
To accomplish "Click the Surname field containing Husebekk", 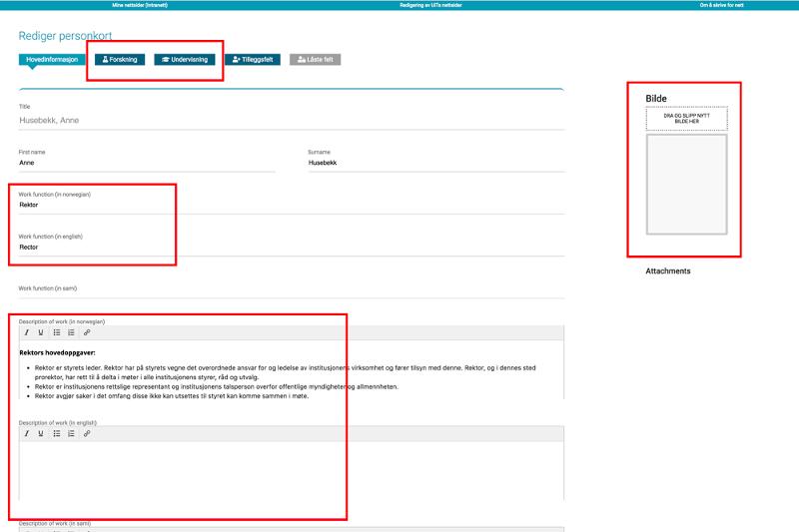I will coord(435,162).
